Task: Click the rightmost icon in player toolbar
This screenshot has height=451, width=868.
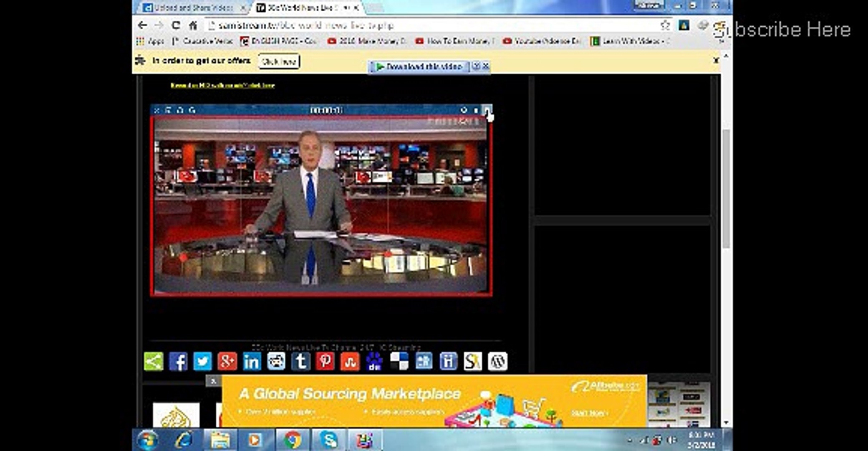Action: 487,110
